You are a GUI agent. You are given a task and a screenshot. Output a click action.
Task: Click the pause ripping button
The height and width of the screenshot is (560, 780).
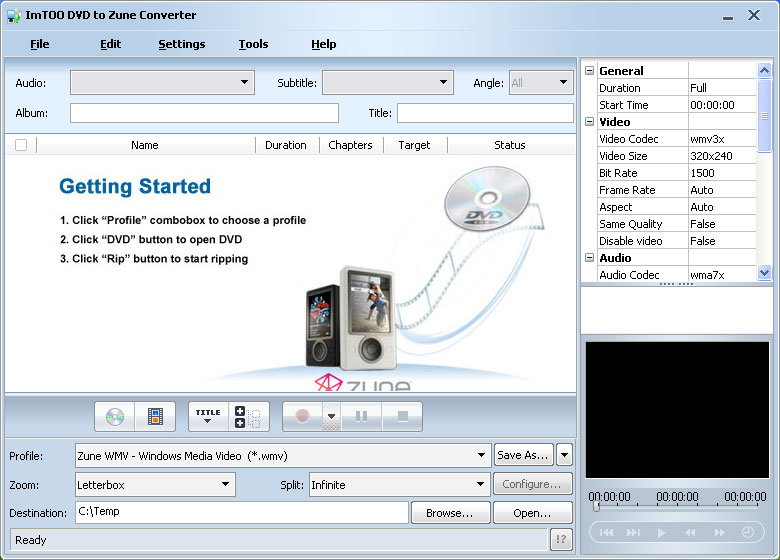[x=362, y=416]
